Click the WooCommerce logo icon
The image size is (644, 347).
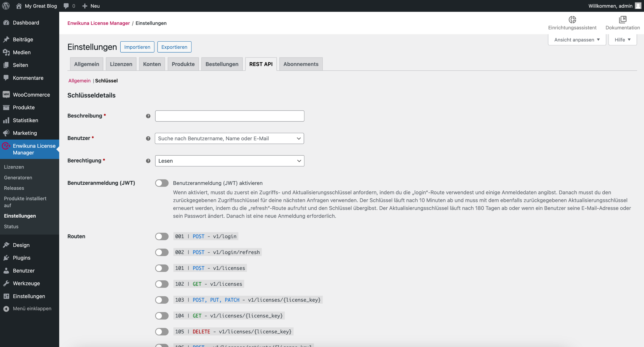[6, 95]
